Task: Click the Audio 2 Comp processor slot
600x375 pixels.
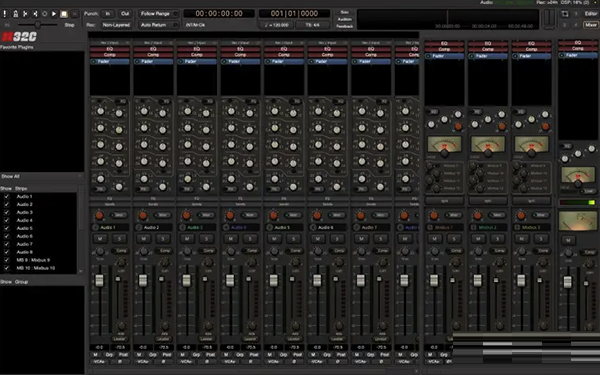Action: point(153,55)
